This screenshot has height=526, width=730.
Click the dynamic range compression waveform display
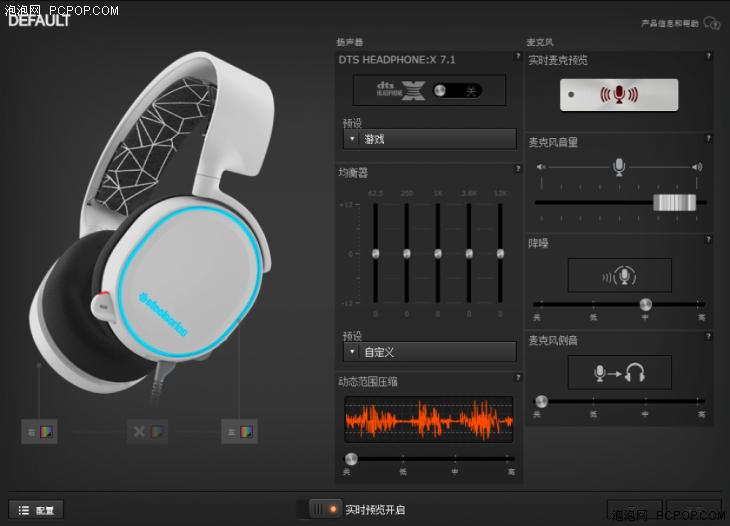pos(429,420)
